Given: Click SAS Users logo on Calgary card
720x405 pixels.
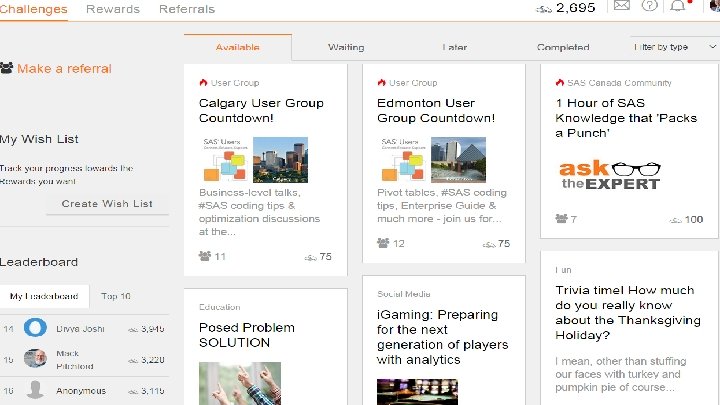Looking at the screenshot, I should [x=225, y=159].
